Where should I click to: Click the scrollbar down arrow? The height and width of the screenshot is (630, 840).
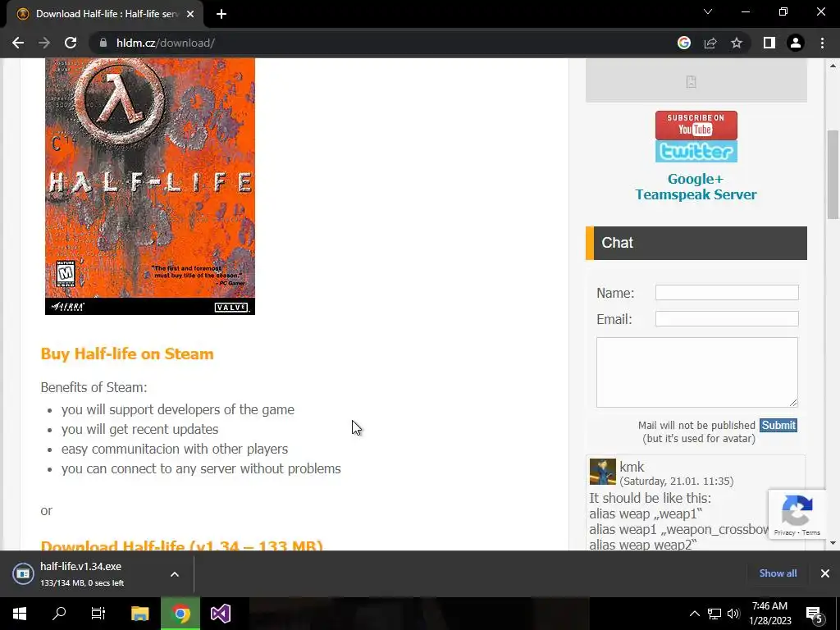click(x=833, y=543)
